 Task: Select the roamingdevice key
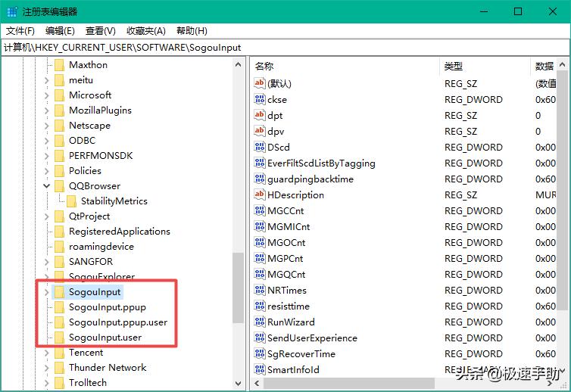[x=101, y=247]
